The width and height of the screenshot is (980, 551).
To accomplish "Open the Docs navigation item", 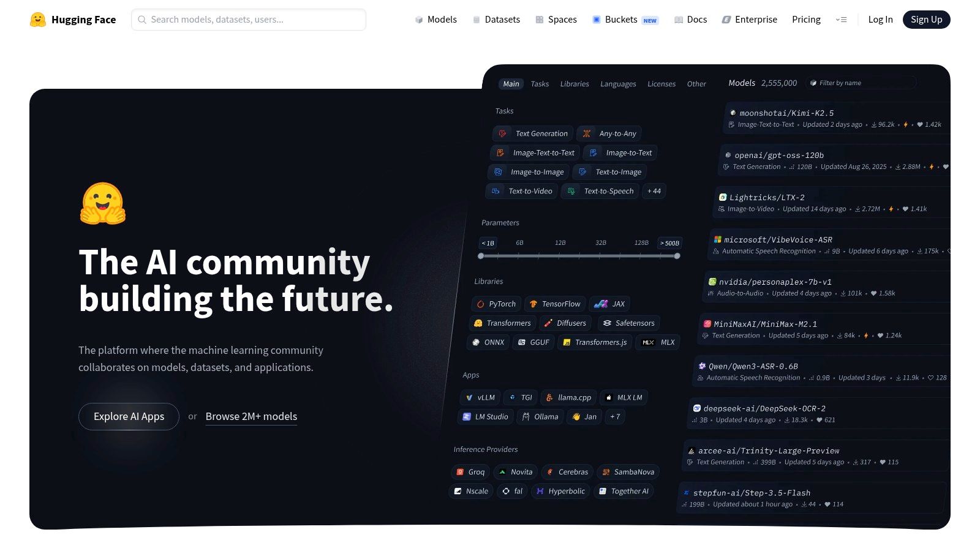I will (x=690, y=20).
